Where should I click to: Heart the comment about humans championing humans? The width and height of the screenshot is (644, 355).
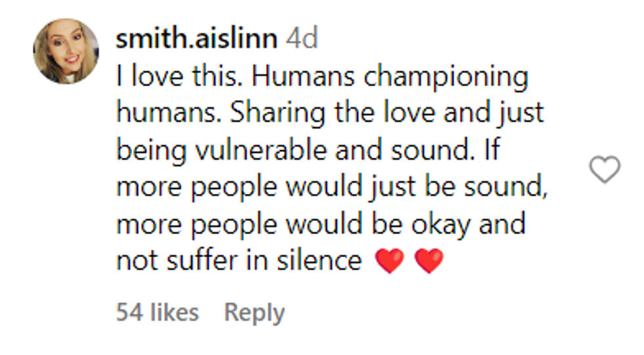pyautogui.click(x=604, y=170)
